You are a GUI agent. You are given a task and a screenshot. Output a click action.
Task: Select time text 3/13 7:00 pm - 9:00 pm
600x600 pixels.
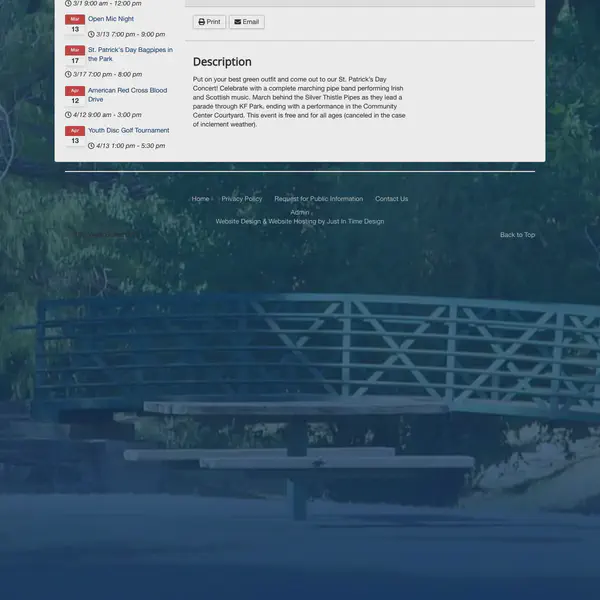point(131,34)
